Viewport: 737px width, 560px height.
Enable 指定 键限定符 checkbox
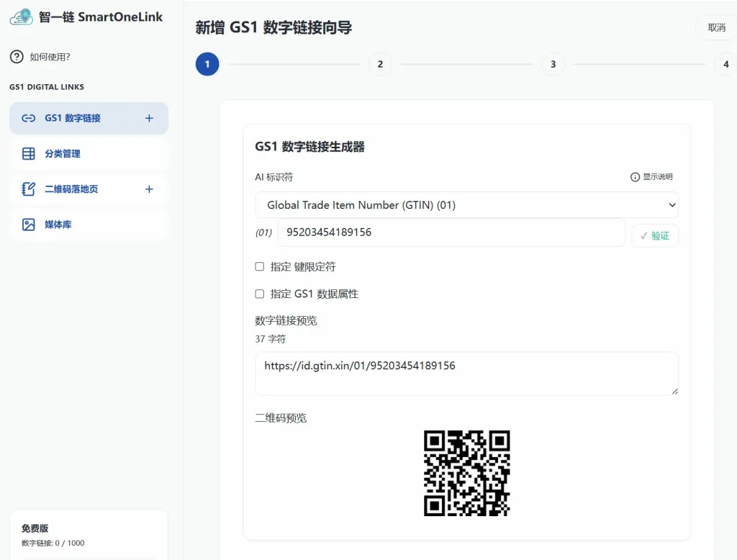(259, 266)
